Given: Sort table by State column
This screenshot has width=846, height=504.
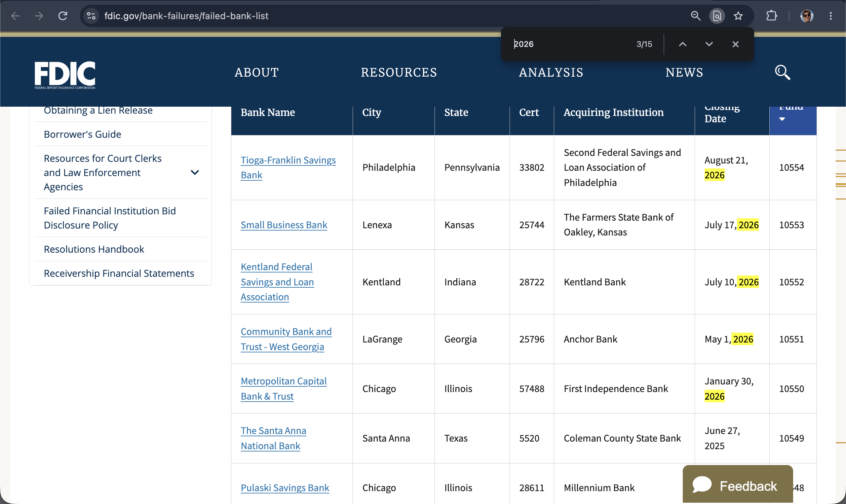Looking at the screenshot, I should point(456,112).
